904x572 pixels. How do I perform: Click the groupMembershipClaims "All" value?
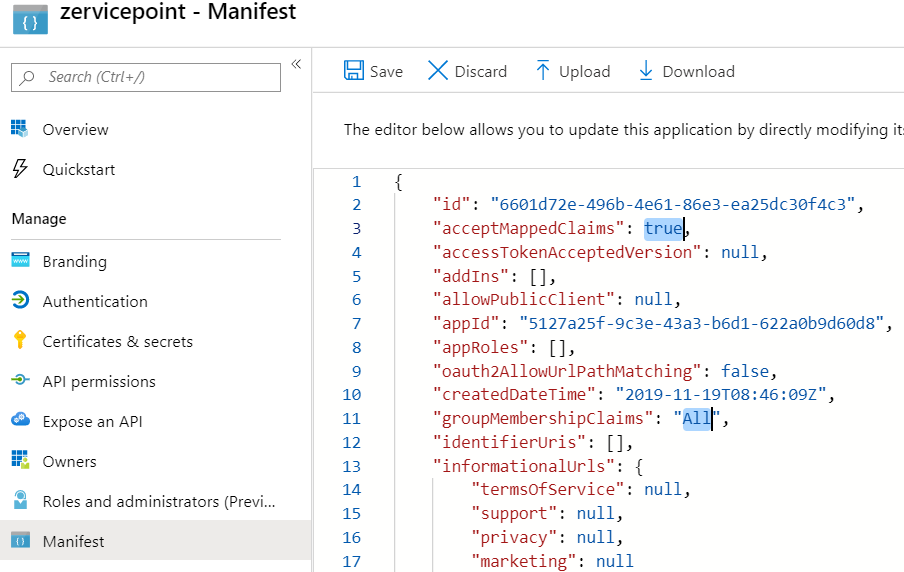point(696,419)
